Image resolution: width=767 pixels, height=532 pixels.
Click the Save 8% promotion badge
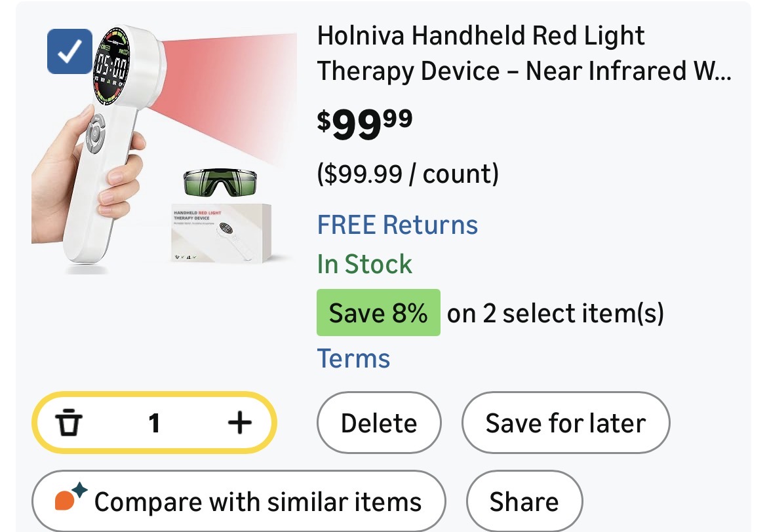[x=378, y=313]
